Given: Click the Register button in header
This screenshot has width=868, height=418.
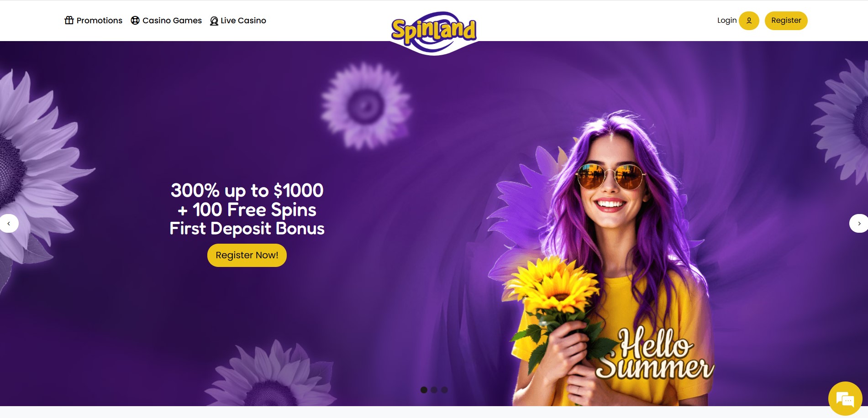Looking at the screenshot, I should click(x=786, y=21).
